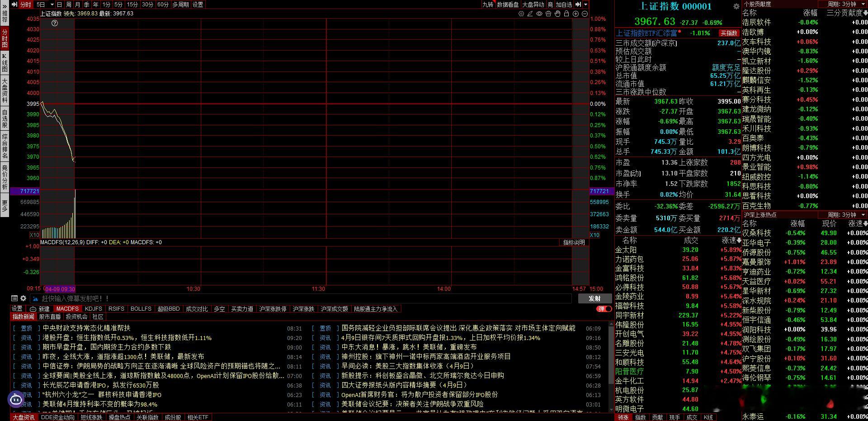Toggle the 弹 bullet comment switch

pyautogui.click(x=604, y=309)
